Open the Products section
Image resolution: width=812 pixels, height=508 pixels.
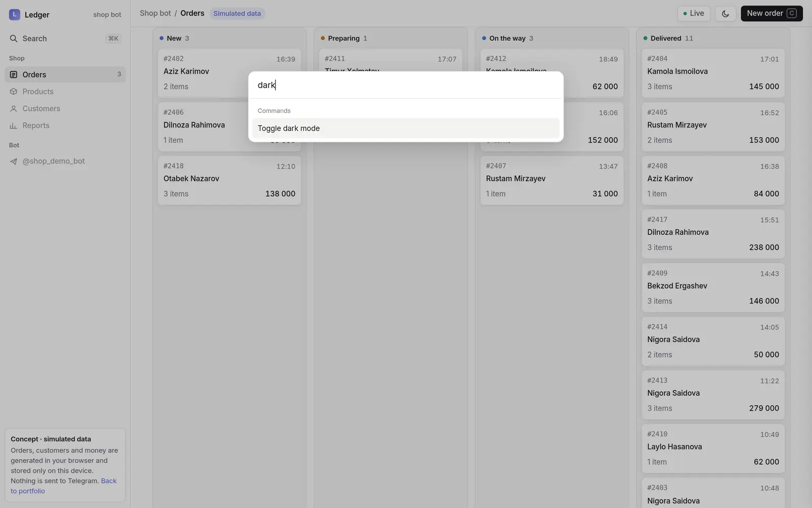point(65,91)
